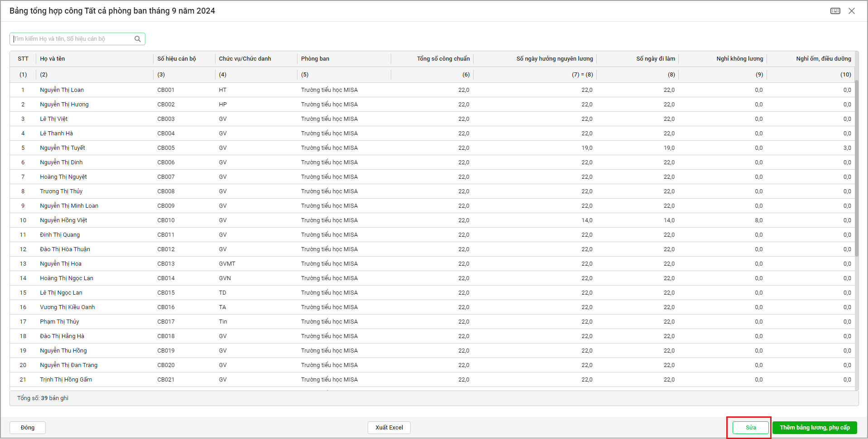Click the Sửa button
Viewport: 868px width, 439px height.
tap(750, 428)
